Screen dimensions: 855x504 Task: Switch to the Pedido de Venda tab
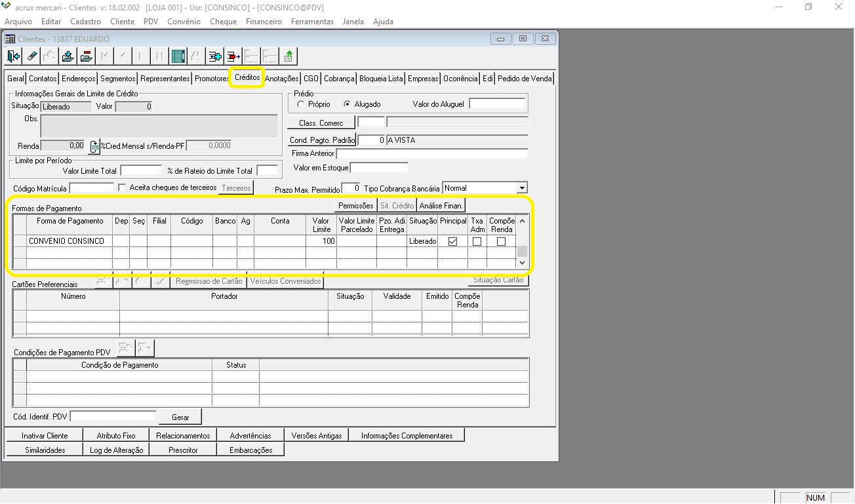[x=525, y=79]
